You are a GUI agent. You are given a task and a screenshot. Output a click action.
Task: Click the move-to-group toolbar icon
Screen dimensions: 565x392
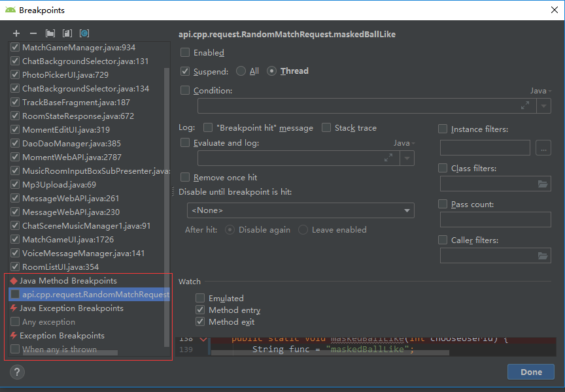coord(67,33)
